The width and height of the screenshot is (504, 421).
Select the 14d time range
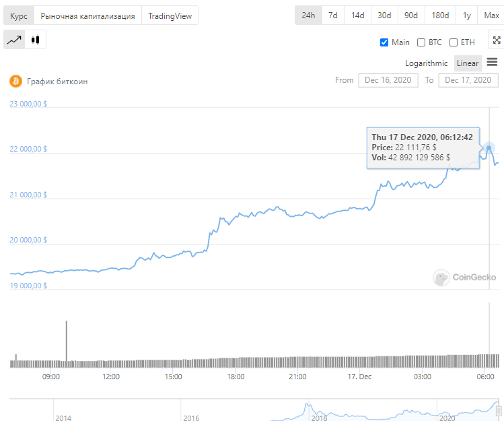click(357, 15)
